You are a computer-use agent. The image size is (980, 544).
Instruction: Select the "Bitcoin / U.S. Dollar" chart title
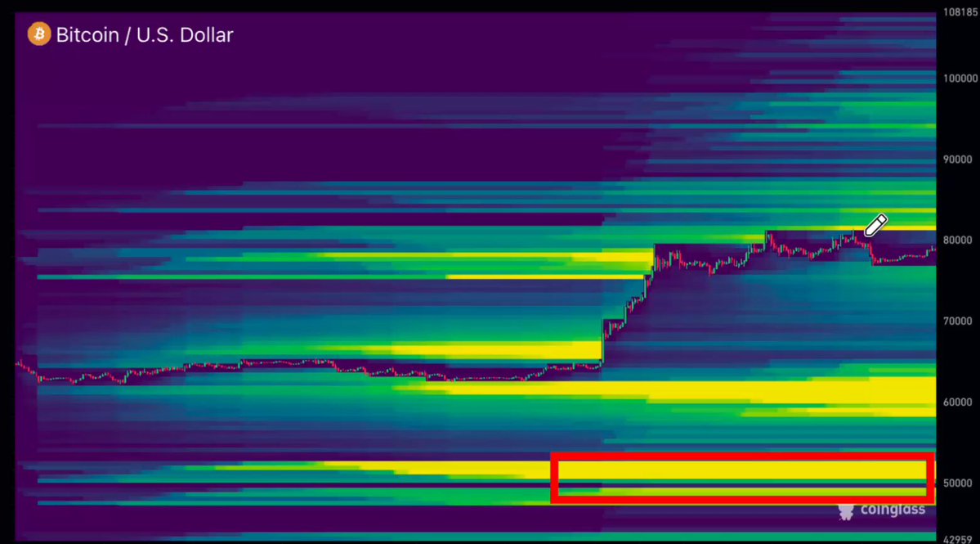coord(145,35)
